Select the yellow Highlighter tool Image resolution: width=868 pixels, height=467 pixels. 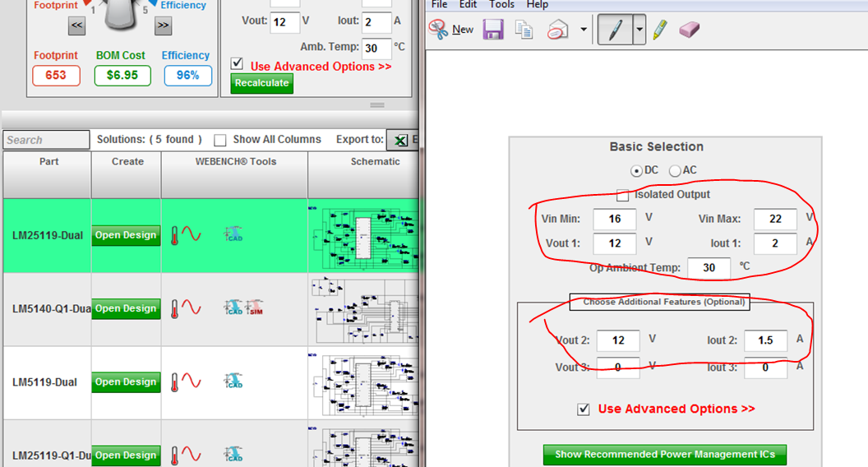660,30
